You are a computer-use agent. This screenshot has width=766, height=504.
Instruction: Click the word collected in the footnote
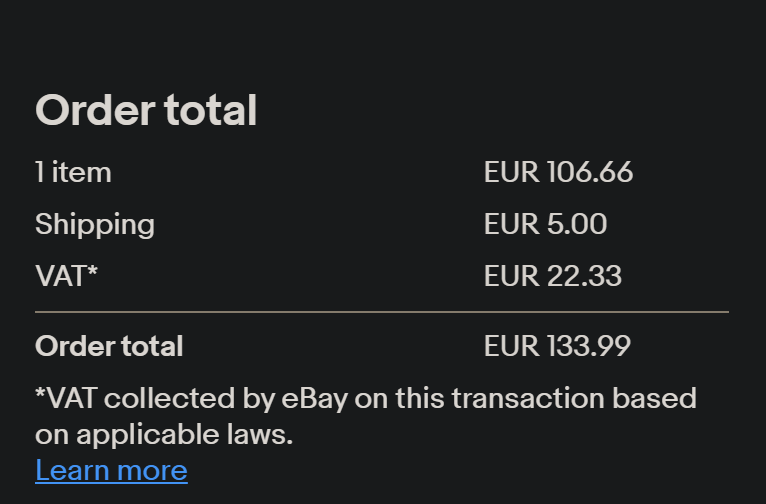(169, 399)
